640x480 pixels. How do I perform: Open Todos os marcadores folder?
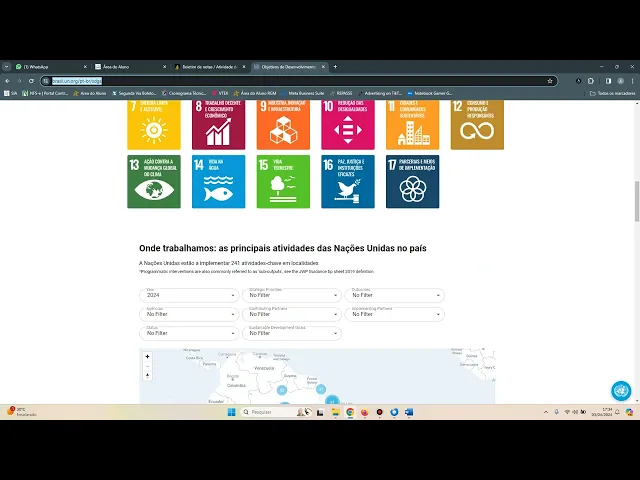click(x=613, y=93)
